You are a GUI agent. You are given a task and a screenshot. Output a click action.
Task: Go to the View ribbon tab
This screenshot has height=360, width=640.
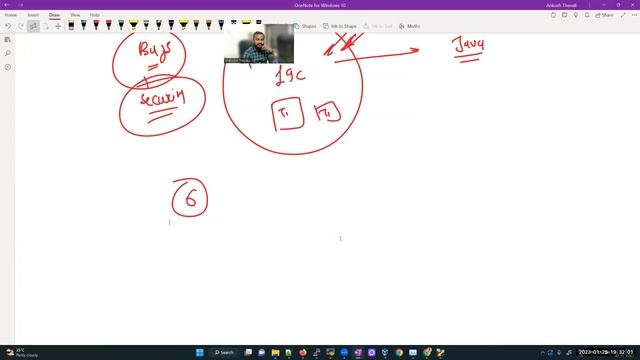click(x=75, y=15)
